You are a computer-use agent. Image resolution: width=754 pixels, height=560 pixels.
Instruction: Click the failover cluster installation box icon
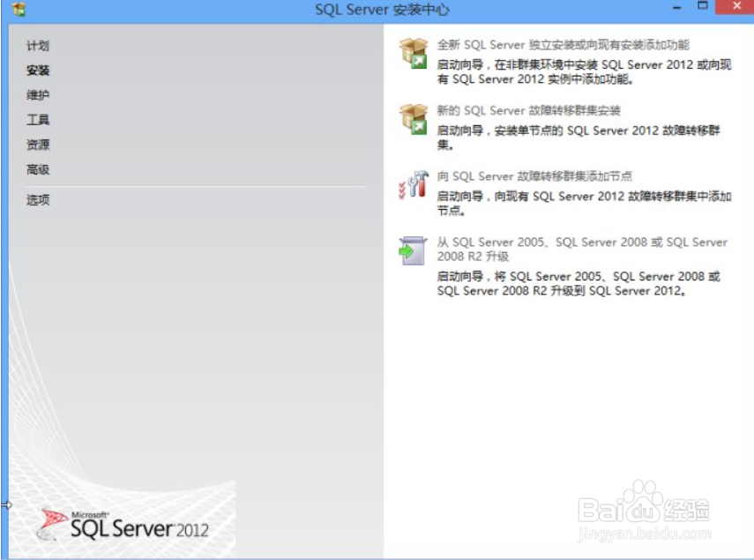tap(414, 119)
